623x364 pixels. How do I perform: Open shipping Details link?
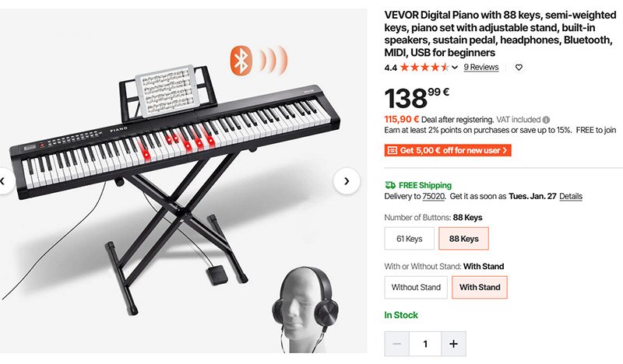[x=571, y=196]
